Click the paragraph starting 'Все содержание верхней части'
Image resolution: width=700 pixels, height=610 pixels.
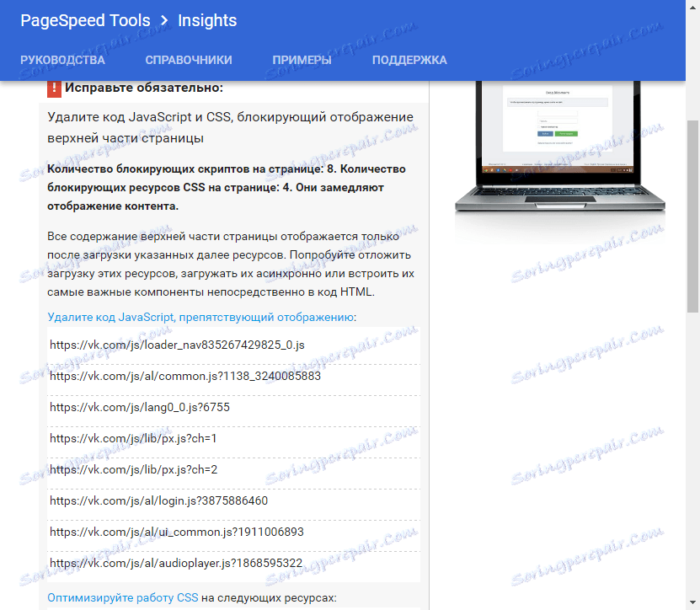point(231,265)
